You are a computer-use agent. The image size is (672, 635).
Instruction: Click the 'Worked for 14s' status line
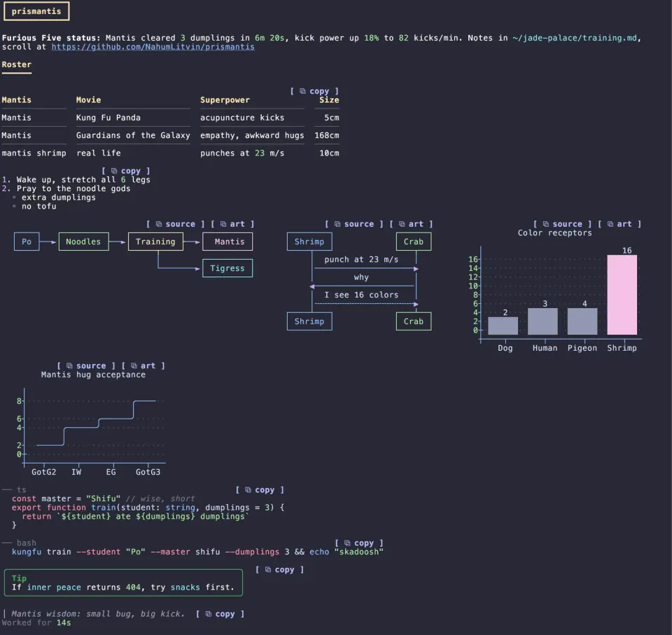[x=36, y=622]
